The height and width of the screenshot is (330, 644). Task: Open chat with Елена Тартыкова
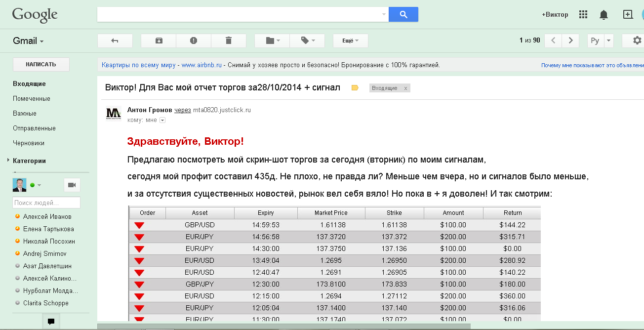click(48, 229)
